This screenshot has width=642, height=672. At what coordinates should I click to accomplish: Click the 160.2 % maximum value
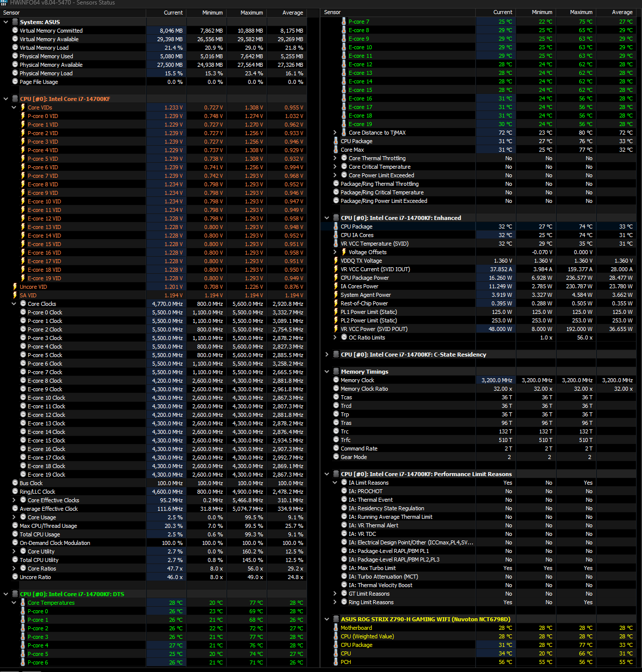pos(253,551)
